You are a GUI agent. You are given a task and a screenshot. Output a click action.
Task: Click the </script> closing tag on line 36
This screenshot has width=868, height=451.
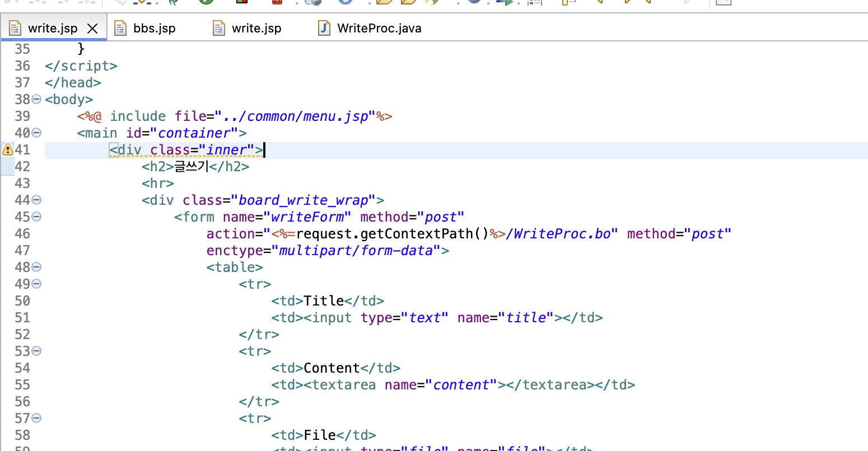(x=81, y=66)
